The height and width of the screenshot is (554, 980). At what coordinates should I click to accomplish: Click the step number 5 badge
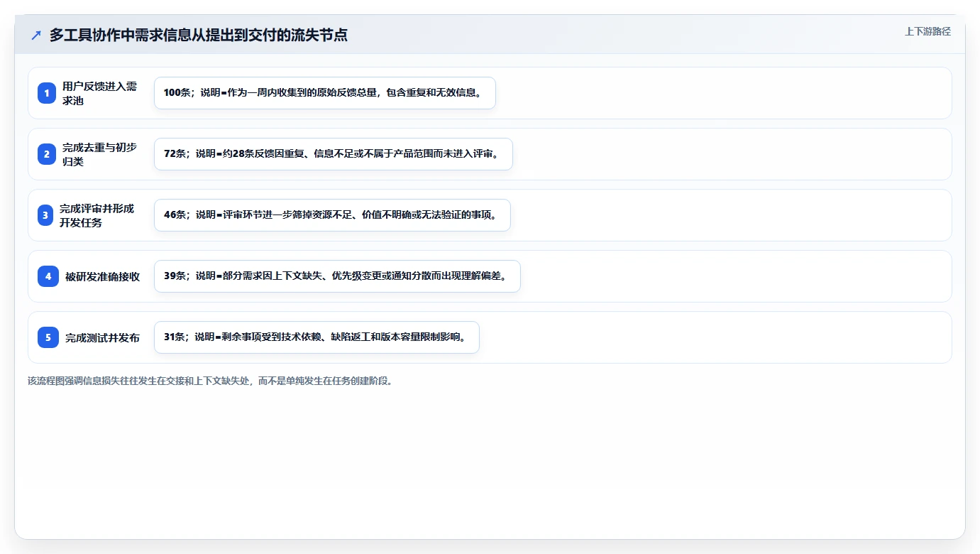click(48, 337)
